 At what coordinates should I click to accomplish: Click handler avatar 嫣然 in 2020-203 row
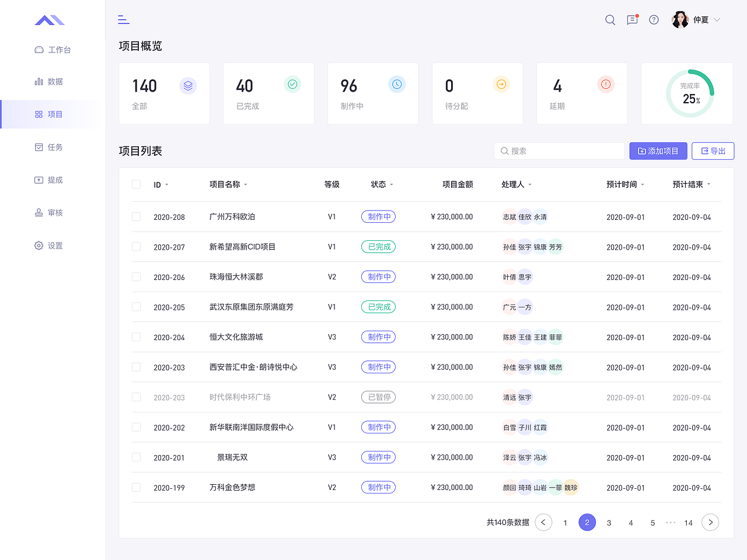(556, 367)
